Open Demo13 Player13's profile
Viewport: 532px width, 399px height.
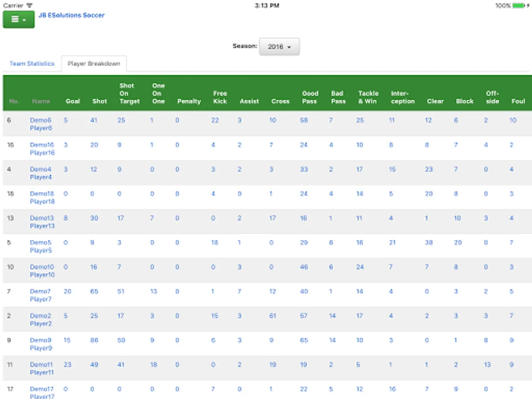[42, 222]
